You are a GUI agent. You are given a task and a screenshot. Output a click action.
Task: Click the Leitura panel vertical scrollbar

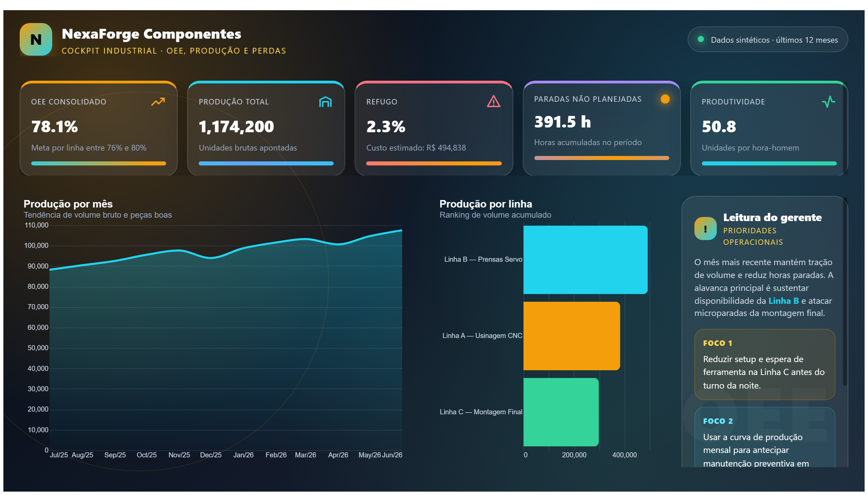[x=845, y=292]
